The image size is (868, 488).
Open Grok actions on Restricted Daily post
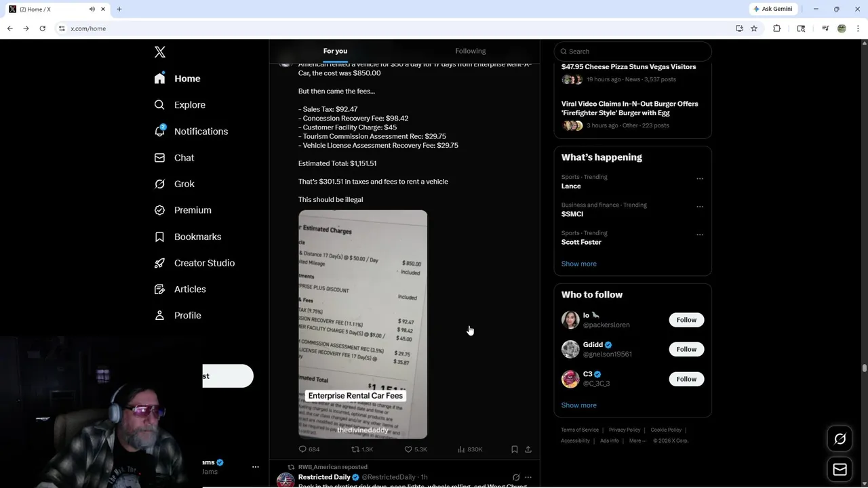(516, 477)
